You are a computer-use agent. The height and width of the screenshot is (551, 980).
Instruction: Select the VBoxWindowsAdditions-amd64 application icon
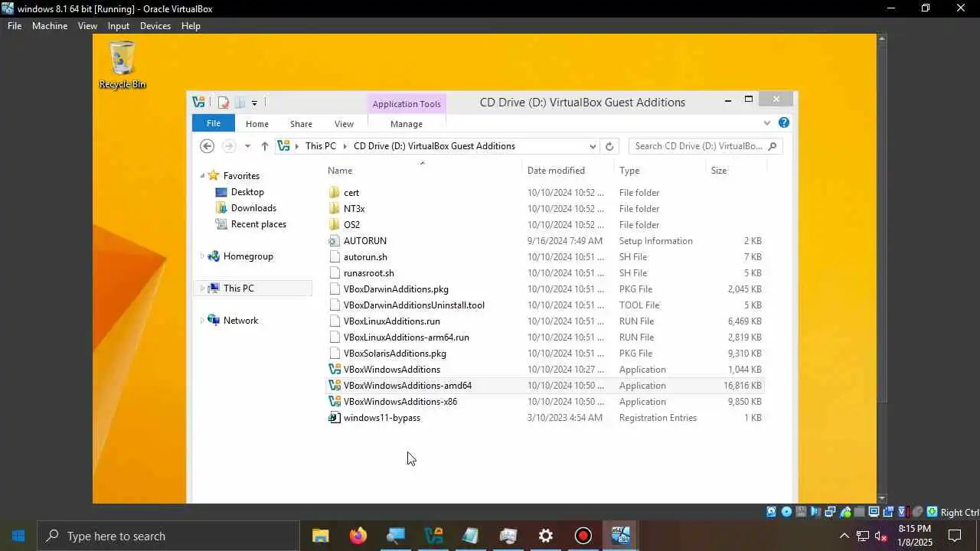tap(334, 386)
